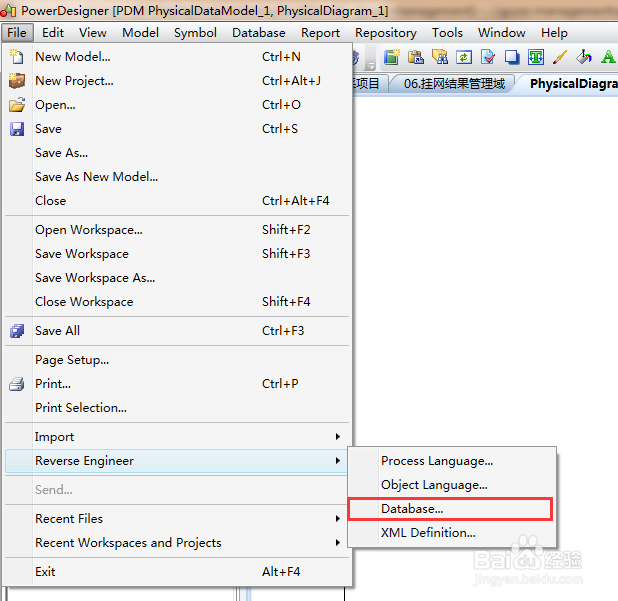Click the check model toolbar icon

(x=488, y=57)
